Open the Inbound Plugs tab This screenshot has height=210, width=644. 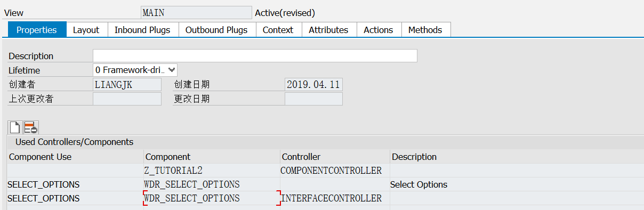coord(142,30)
